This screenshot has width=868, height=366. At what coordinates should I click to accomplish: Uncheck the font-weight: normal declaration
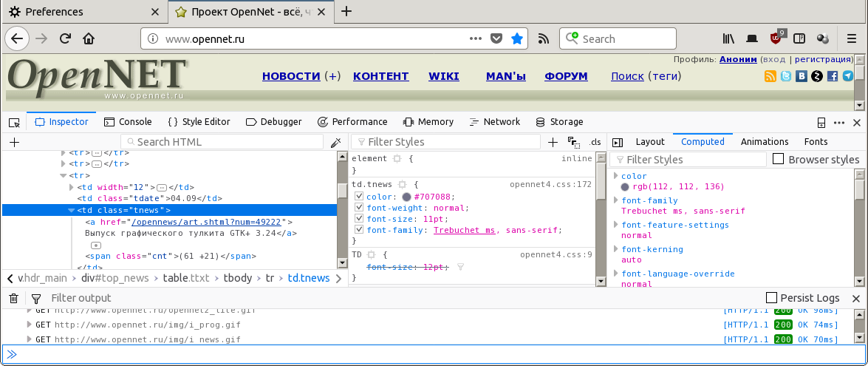tap(359, 208)
